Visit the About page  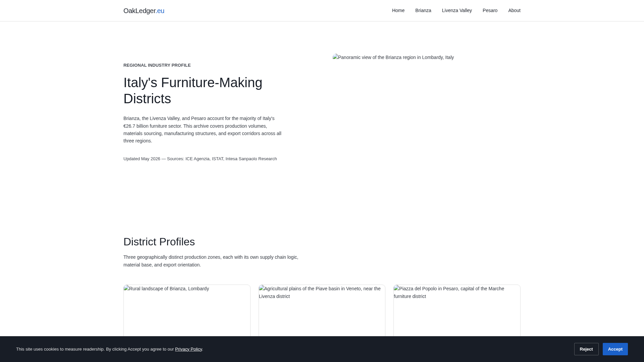(514, 10)
